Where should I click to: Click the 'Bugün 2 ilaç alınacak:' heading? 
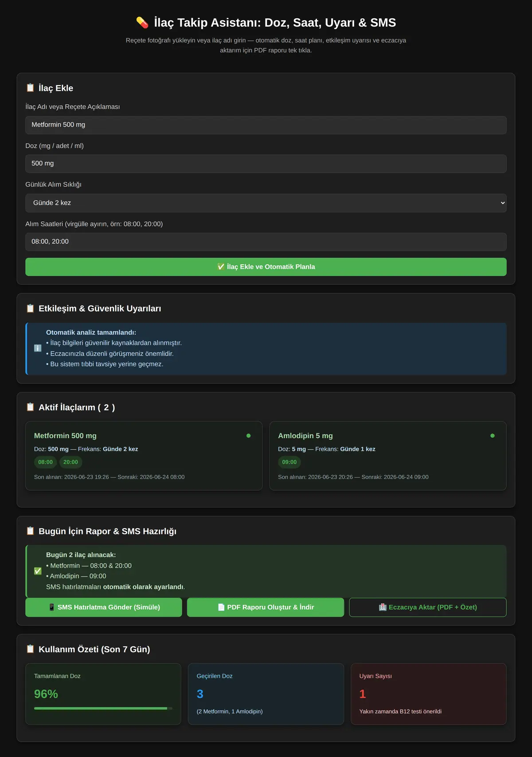click(81, 555)
